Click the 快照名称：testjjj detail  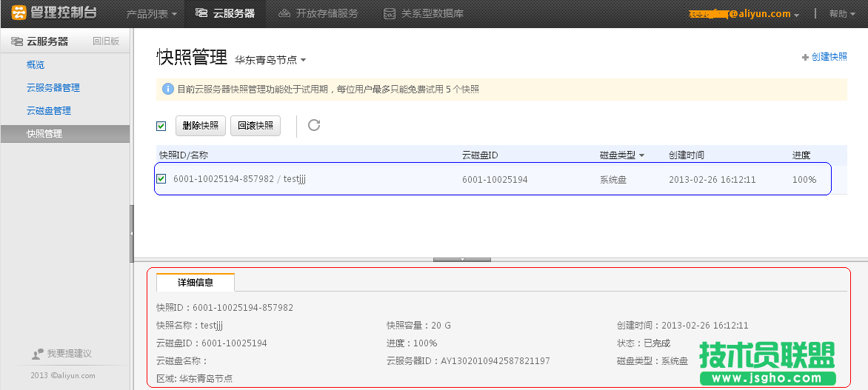[x=190, y=326]
